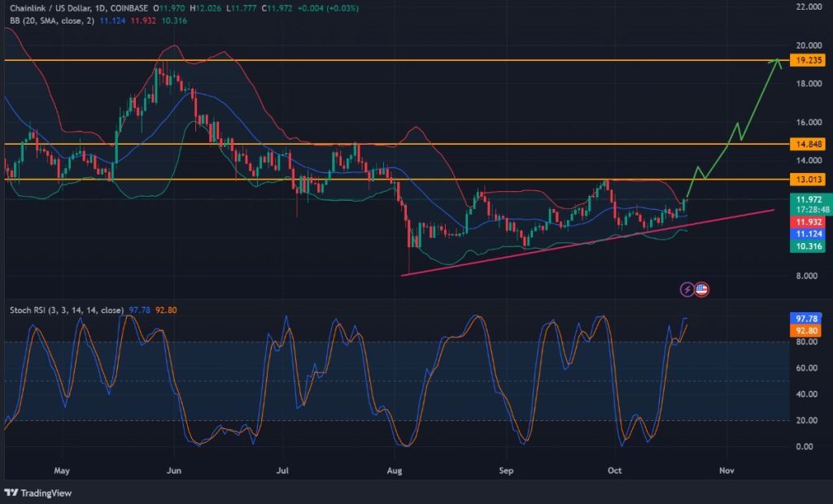Click blue 97.78 label on Stoch RSI scale

pos(806,319)
